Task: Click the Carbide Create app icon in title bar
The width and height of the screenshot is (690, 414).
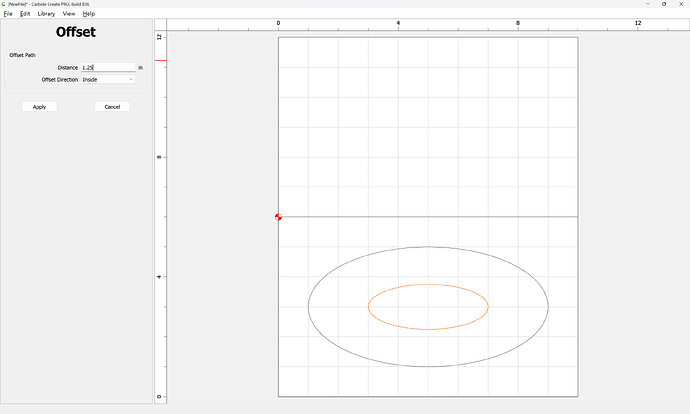Action: [4, 4]
